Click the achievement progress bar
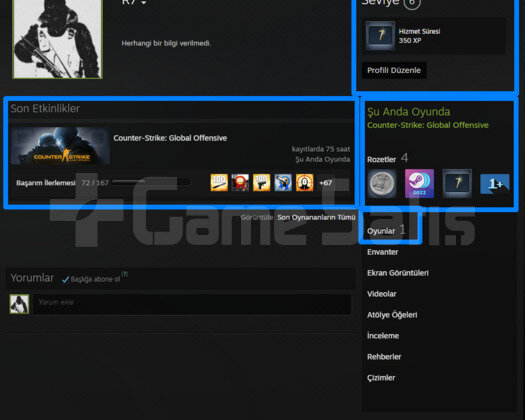Image resolution: width=525 pixels, height=420 pixels. (151, 183)
